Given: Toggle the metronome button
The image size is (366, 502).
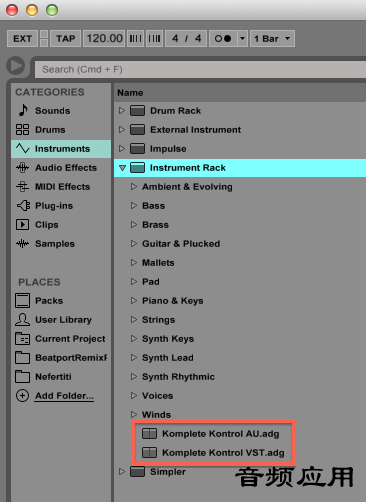Looking at the screenshot, I should [223, 39].
